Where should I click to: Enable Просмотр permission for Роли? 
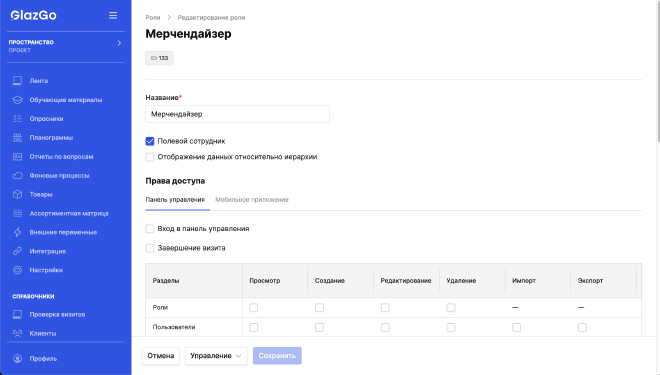pos(253,308)
